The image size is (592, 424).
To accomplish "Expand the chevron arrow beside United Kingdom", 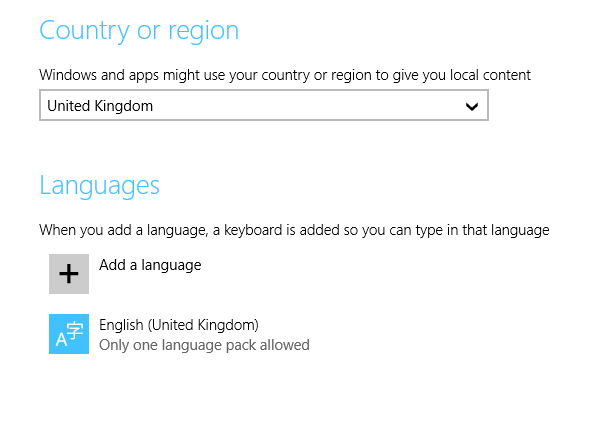I will [472, 106].
